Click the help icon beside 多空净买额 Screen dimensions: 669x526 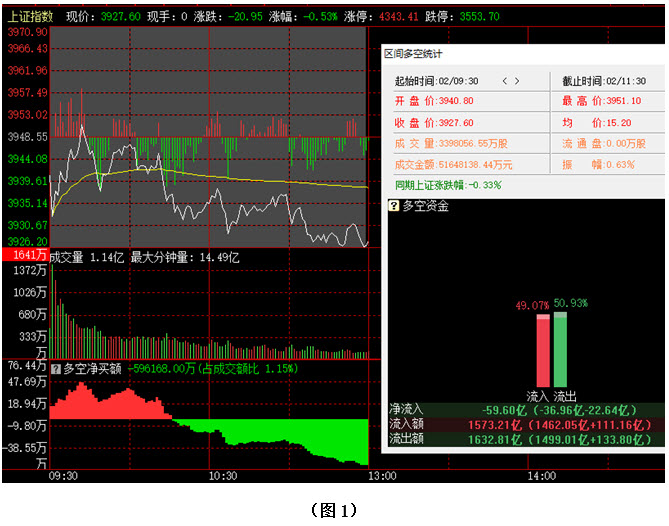click(56, 368)
